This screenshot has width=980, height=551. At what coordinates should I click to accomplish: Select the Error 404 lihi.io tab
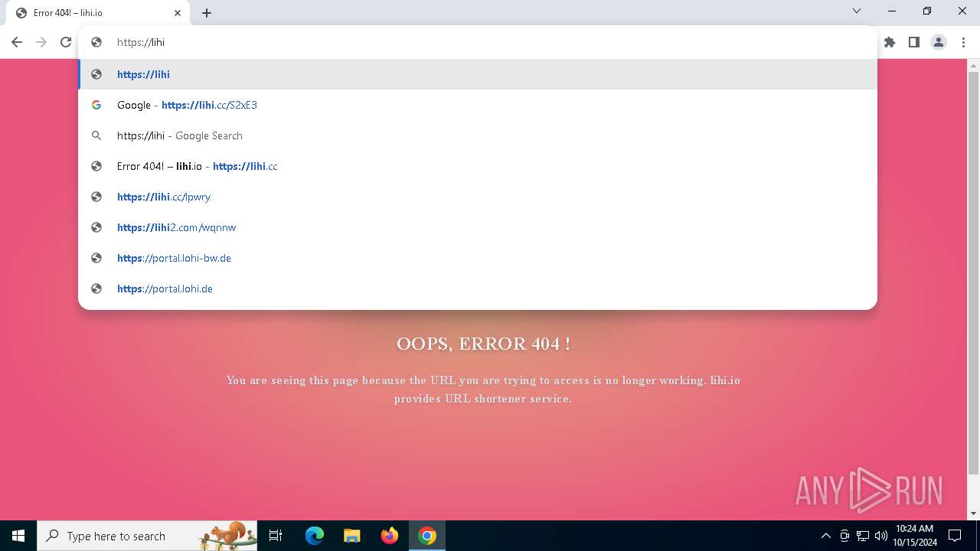click(x=98, y=13)
